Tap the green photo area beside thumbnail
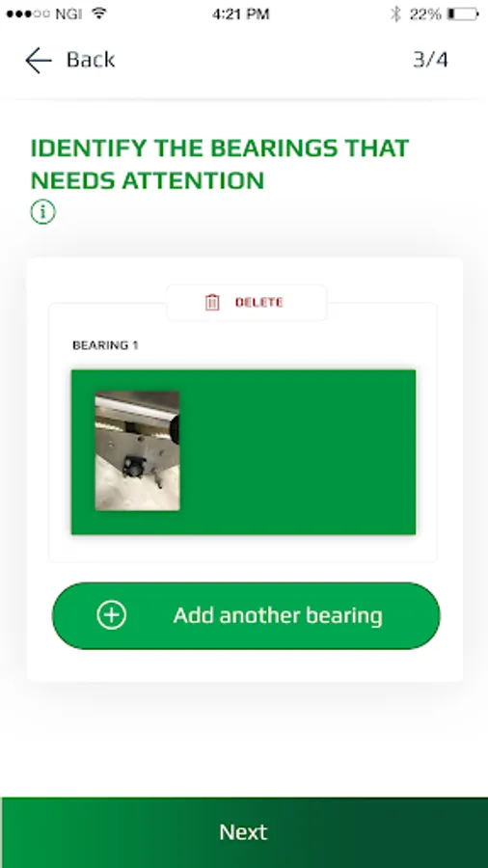The height and width of the screenshot is (868, 488). [x=299, y=451]
